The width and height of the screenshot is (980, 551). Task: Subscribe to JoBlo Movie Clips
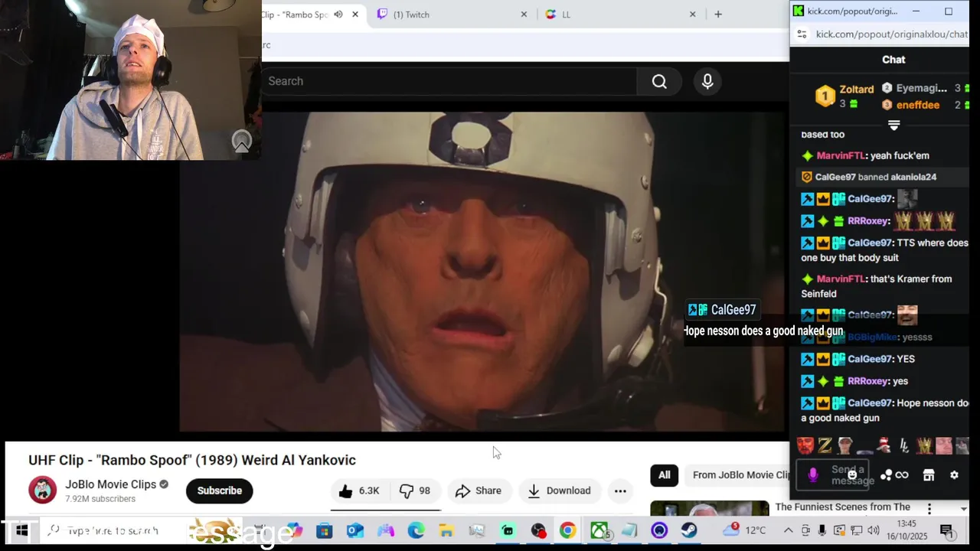tap(219, 491)
